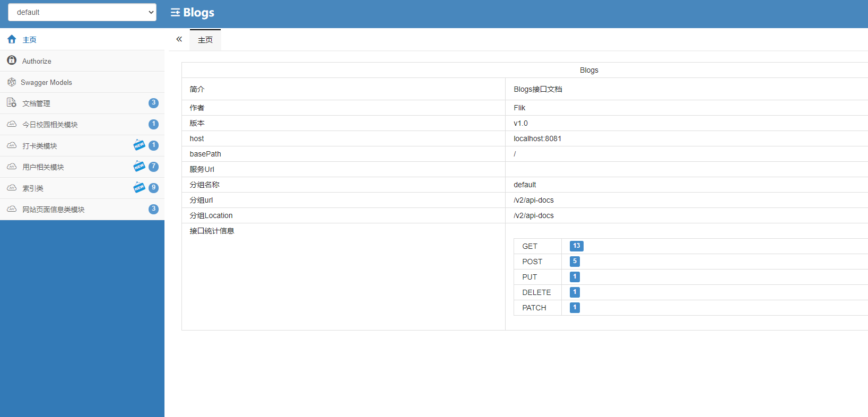Click the count badge on 文档管理
The width and height of the screenshot is (868, 417).
coord(153,103)
